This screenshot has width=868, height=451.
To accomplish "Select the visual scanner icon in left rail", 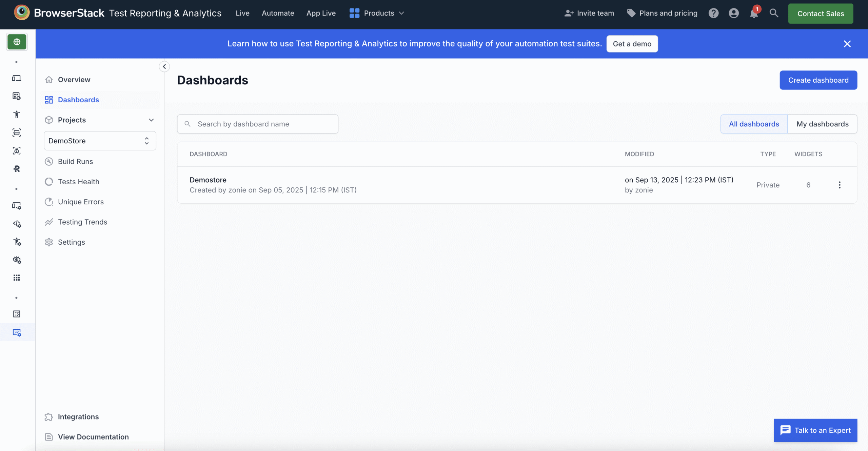I will (17, 132).
